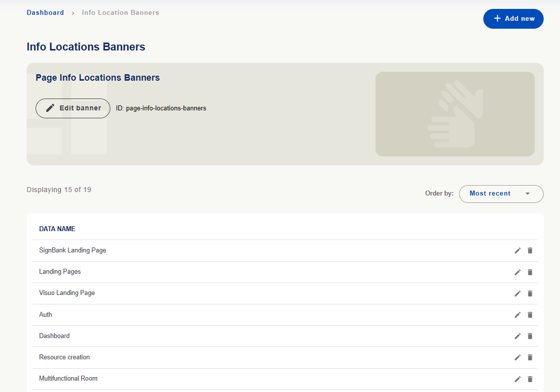This screenshot has width=560, height=392.
Task: Edit the Visuo Landing Page row
Action: click(x=517, y=294)
